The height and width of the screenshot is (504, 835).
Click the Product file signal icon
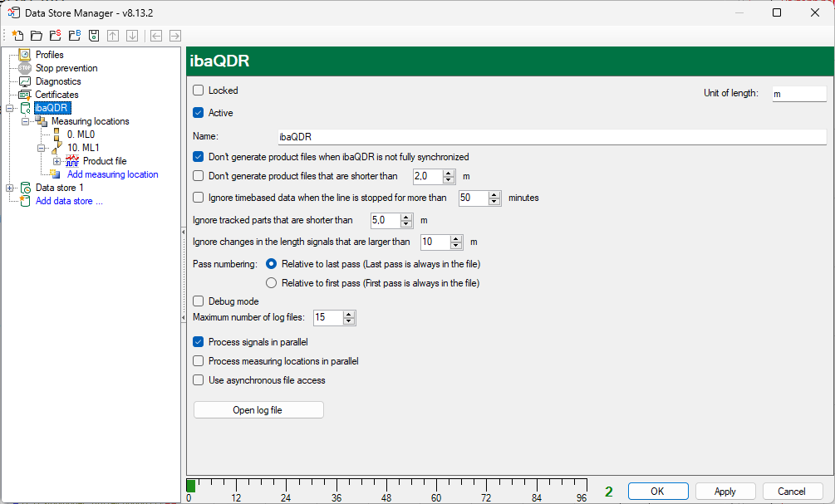click(72, 161)
